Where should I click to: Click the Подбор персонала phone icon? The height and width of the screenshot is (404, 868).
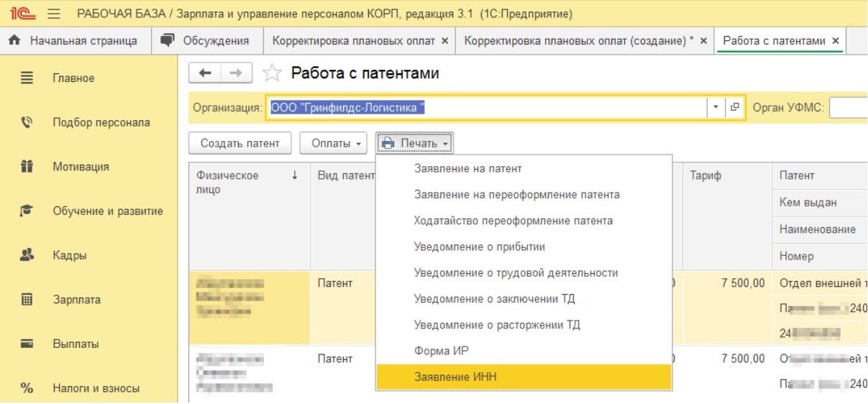pos(27,122)
